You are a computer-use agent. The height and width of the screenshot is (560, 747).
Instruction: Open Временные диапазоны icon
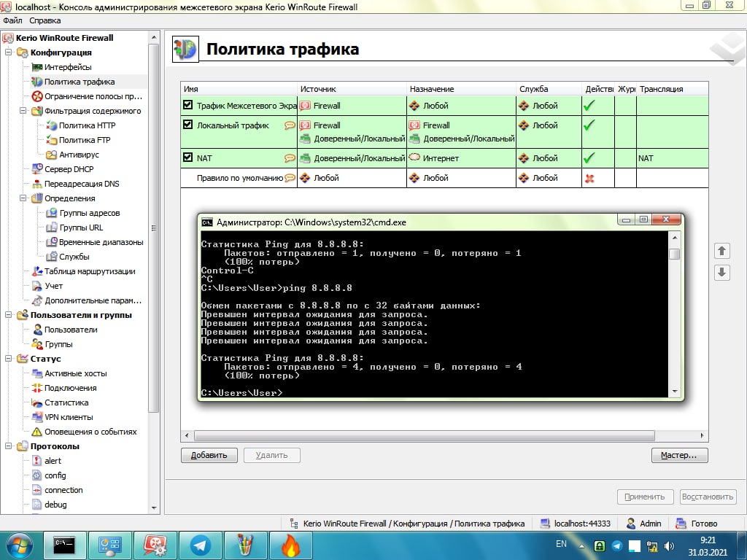coord(52,242)
